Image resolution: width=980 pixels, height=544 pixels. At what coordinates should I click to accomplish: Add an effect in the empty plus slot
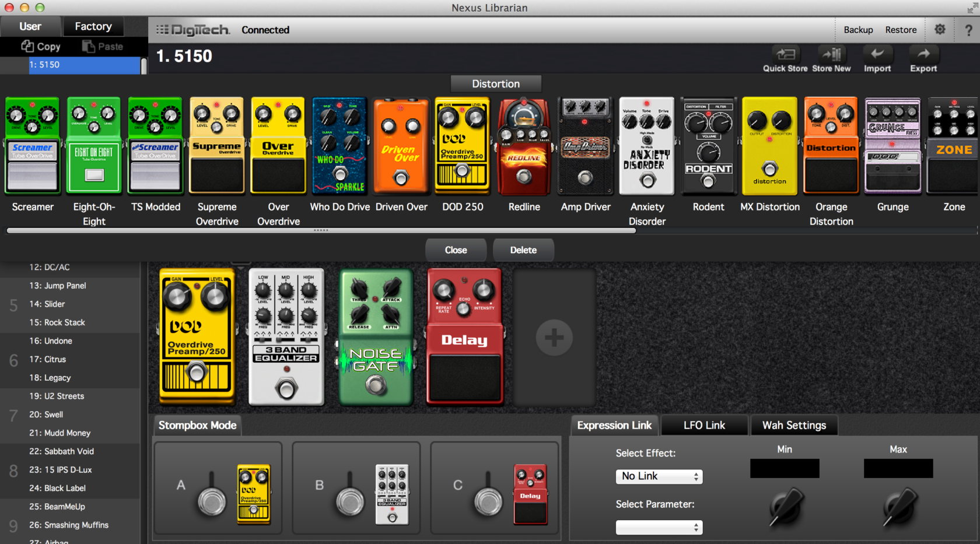(x=554, y=337)
